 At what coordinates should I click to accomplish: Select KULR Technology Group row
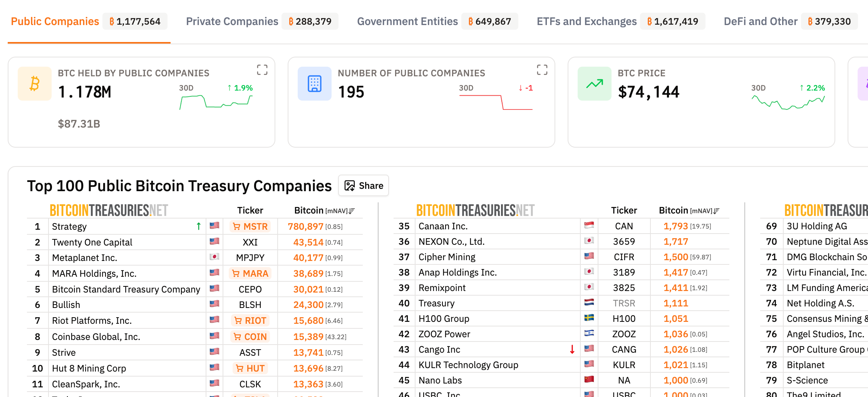561,365
